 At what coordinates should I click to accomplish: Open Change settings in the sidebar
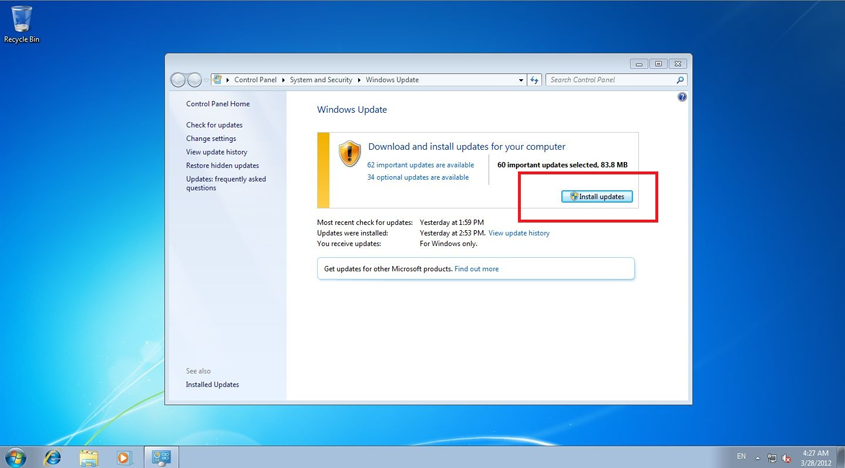tap(211, 139)
